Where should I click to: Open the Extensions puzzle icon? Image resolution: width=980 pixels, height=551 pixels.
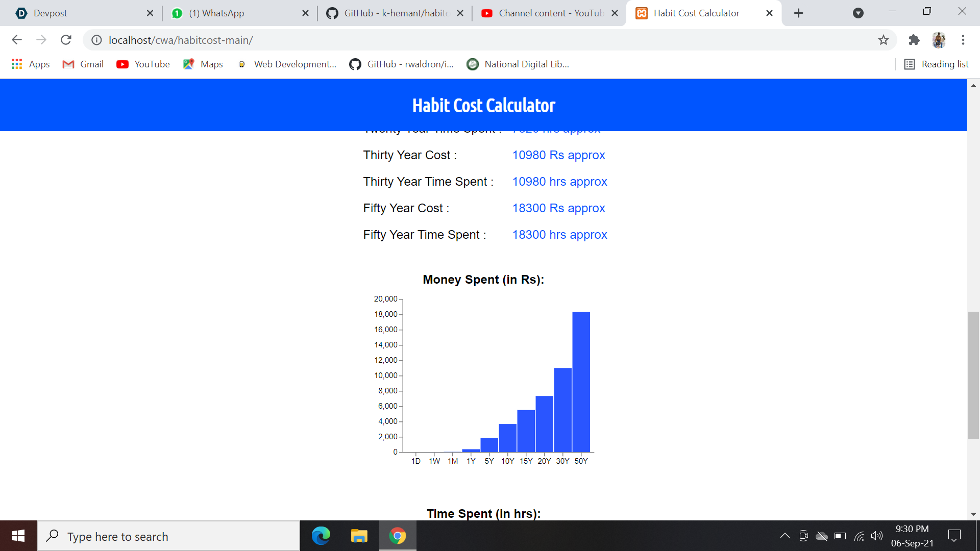pyautogui.click(x=914, y=40)
